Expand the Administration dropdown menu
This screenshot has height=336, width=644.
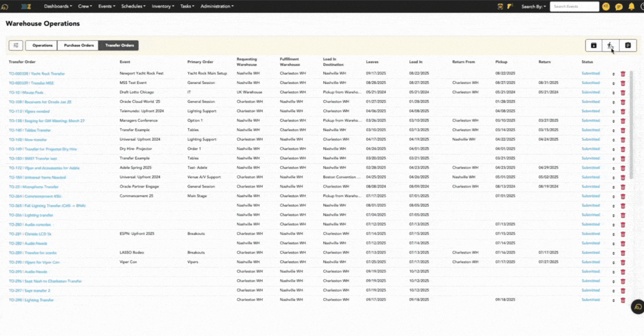coord(217,6)
